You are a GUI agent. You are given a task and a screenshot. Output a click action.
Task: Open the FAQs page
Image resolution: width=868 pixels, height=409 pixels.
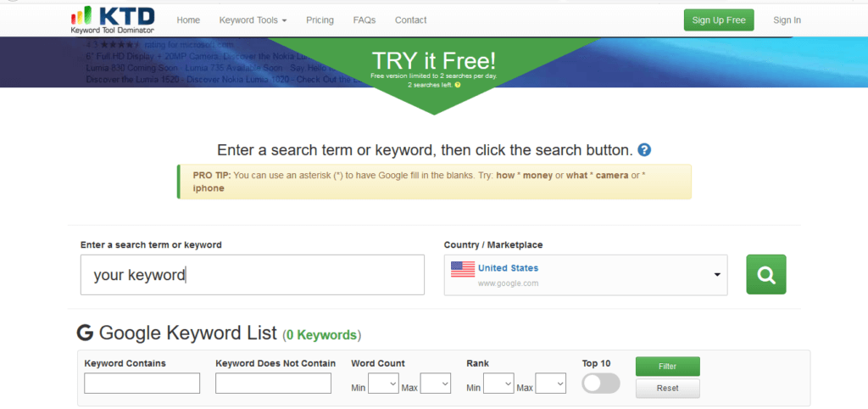click(x=364, y=20)
